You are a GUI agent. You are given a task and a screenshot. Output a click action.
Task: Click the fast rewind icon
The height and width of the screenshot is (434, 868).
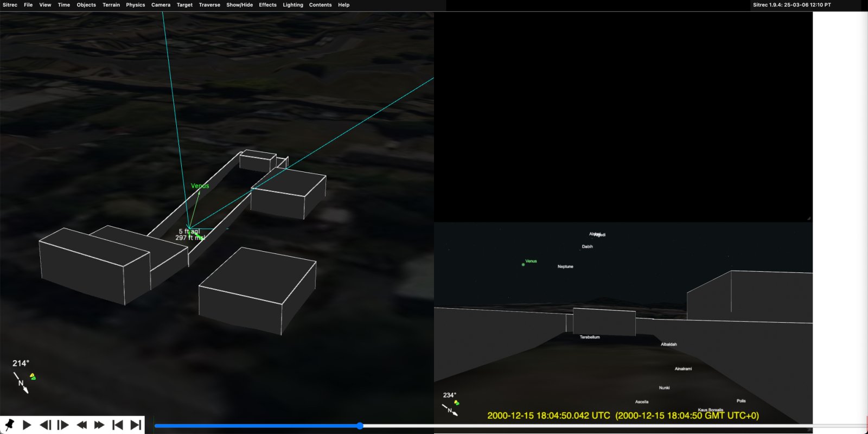[81, 425]
